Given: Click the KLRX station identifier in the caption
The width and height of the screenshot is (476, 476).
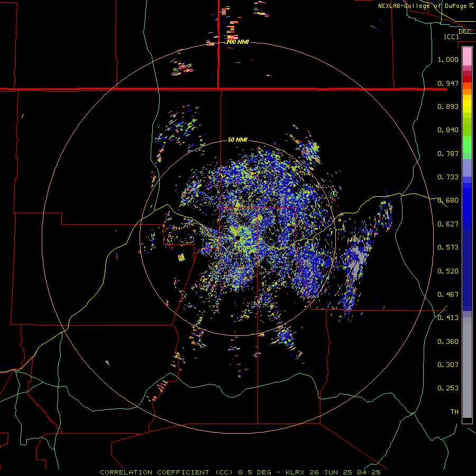Looking at the screenshot, I should point(296,472).
